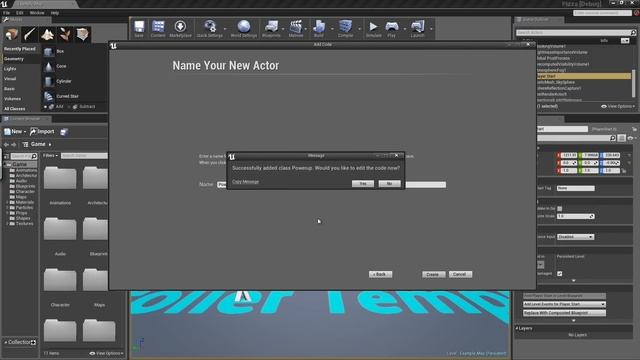Click the save-all icon next to Import
The image size is (640, 360).
[x=64, y=132]
